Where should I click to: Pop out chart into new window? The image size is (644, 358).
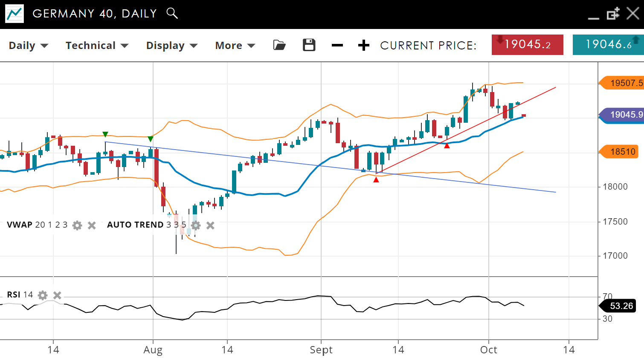(x=613, y=14)
